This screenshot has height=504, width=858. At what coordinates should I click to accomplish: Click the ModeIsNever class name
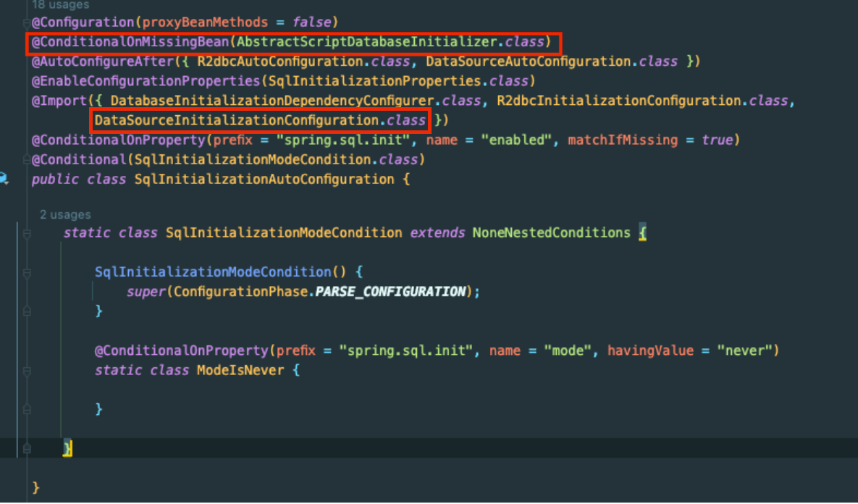[241, 371]
